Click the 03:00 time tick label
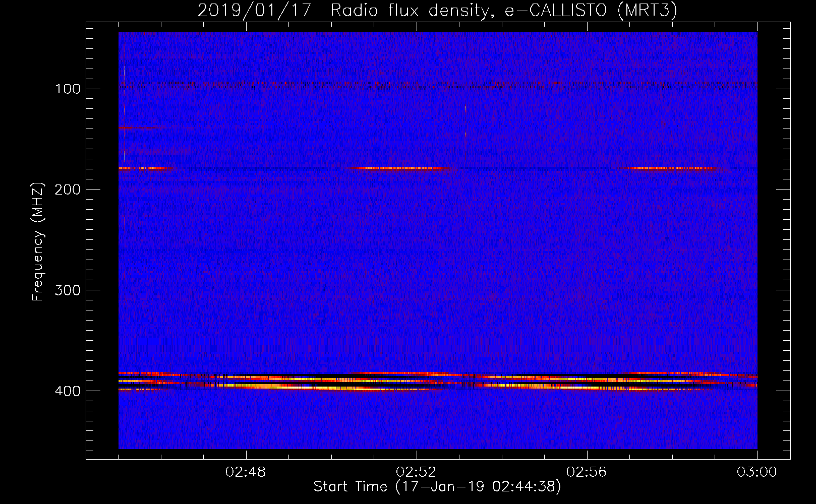Viewport: 816px width, 504px height. (x=757, y=473)
